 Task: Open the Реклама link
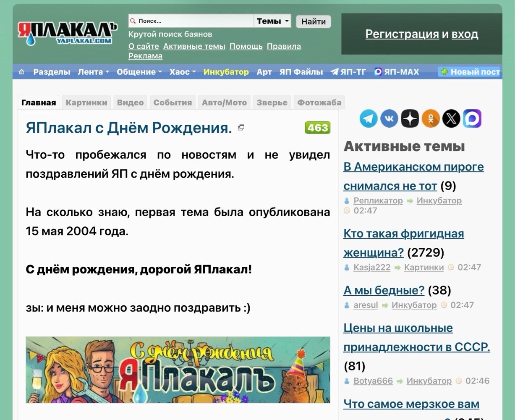[x=145, y=56]
